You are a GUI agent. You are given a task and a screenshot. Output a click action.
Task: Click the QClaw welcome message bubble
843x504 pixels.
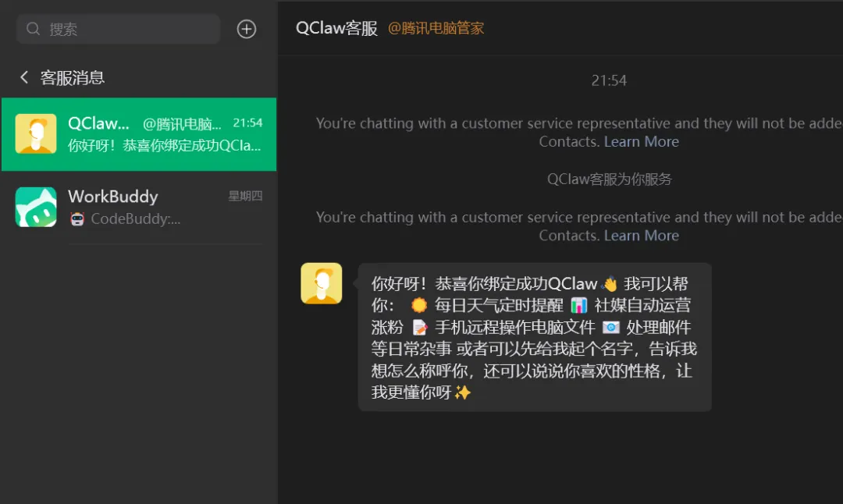coord(535,338)
